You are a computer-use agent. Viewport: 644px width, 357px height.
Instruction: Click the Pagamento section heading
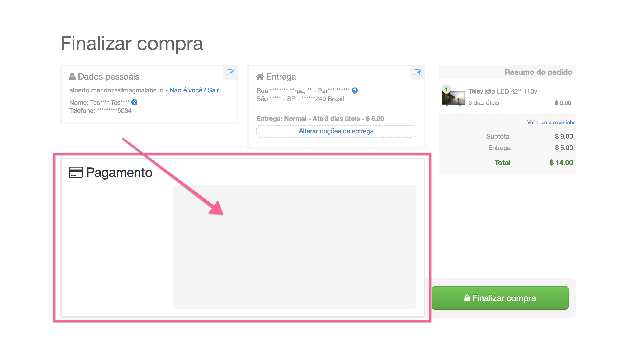[119, 172]
